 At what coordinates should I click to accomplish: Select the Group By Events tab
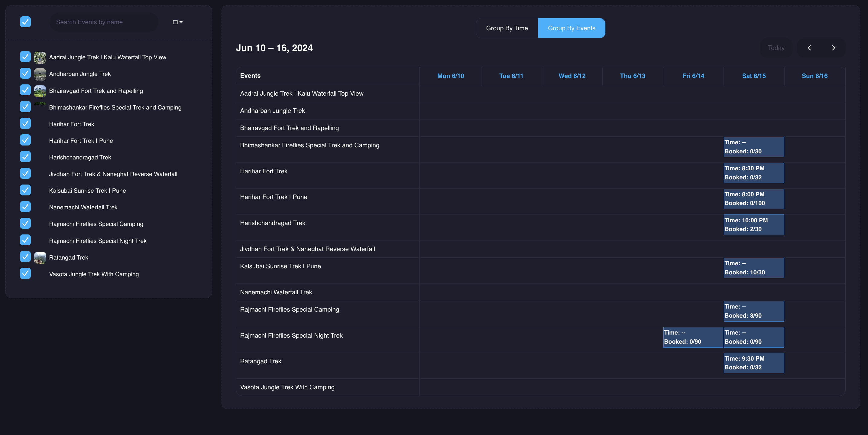coord(572,28)
